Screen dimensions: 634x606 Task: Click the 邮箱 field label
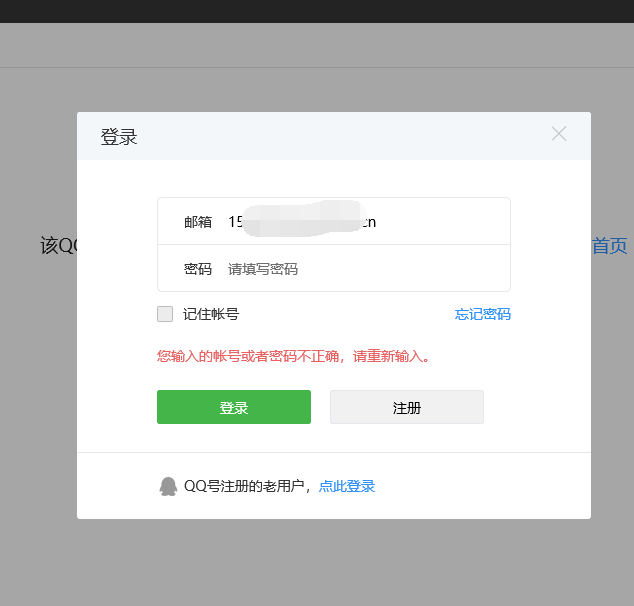pos(198,222)
